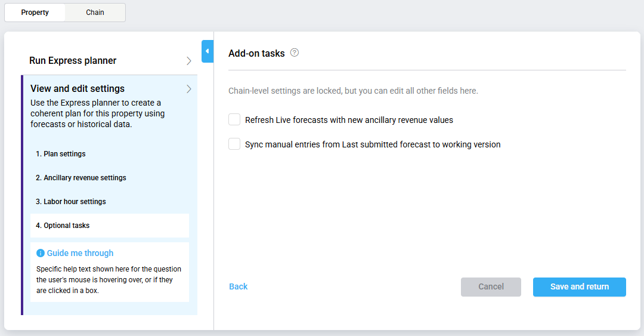Open the Guide me through link text
The image size is (644, 336).
coord(80,253)
